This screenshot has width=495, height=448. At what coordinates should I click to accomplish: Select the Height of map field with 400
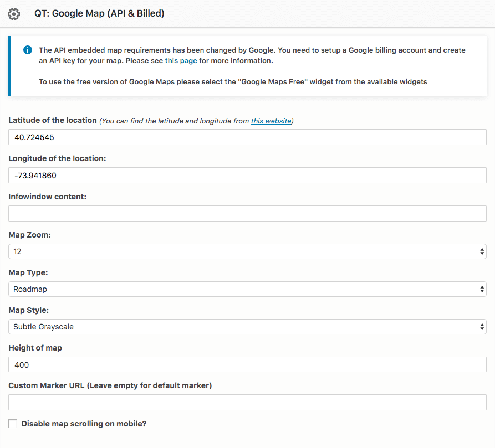247,364
